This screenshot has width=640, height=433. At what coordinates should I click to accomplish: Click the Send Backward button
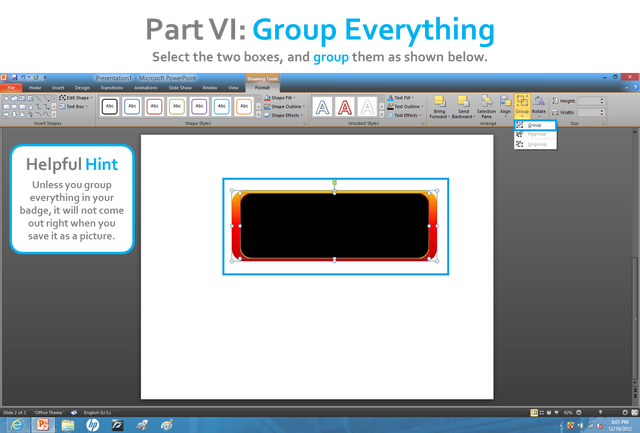click(463, 107)
